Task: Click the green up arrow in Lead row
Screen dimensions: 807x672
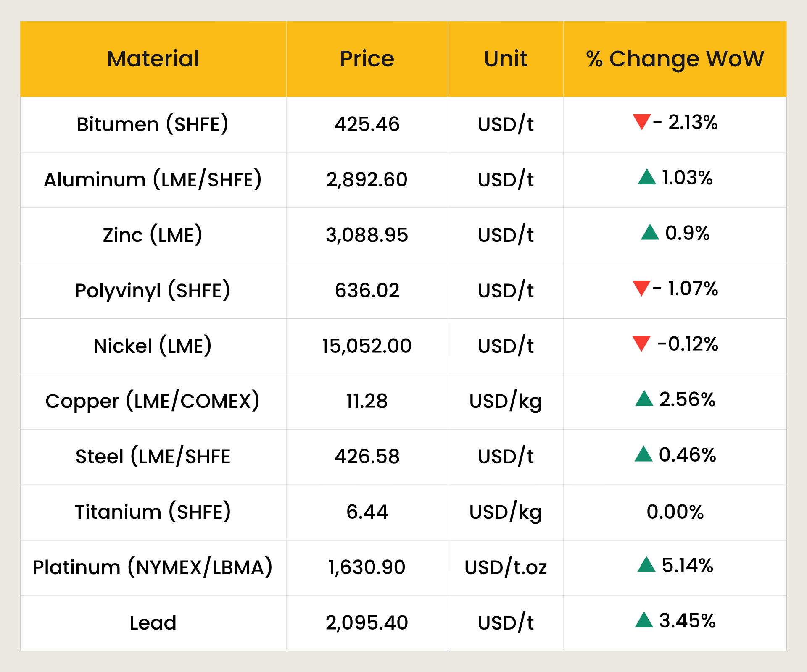Action: coord(644,620)
